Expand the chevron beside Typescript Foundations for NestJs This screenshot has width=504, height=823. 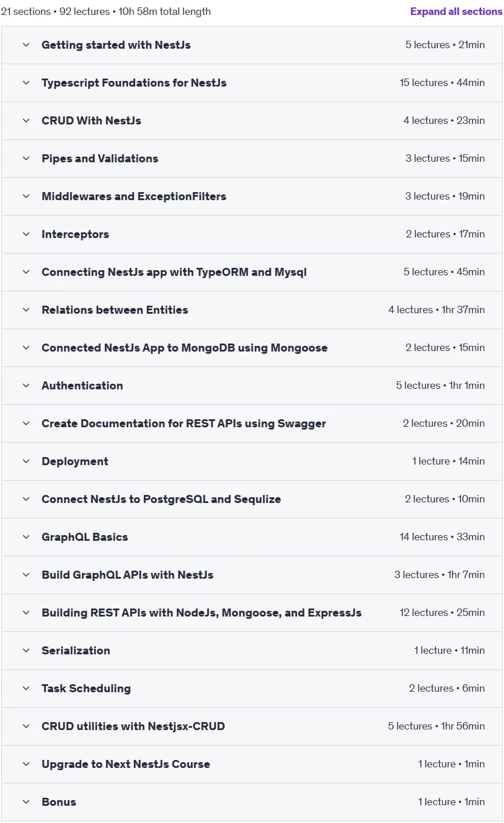pos(26,83)
